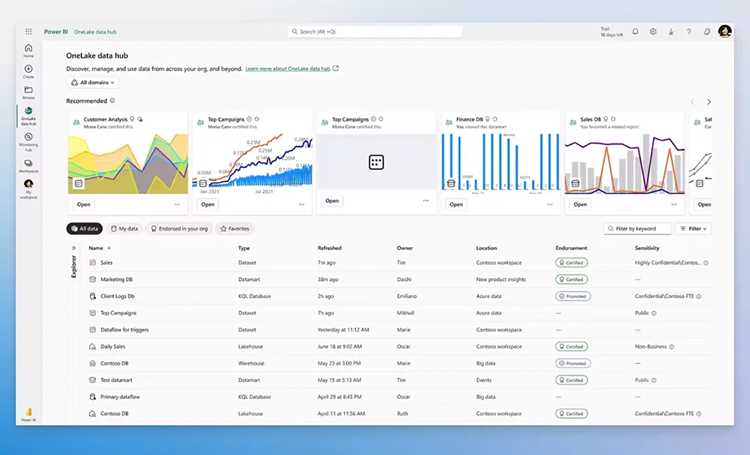Click the Customer Analysis area chart thumbnail
Viewport: 750px width, 455px height.
click(128, 164)
